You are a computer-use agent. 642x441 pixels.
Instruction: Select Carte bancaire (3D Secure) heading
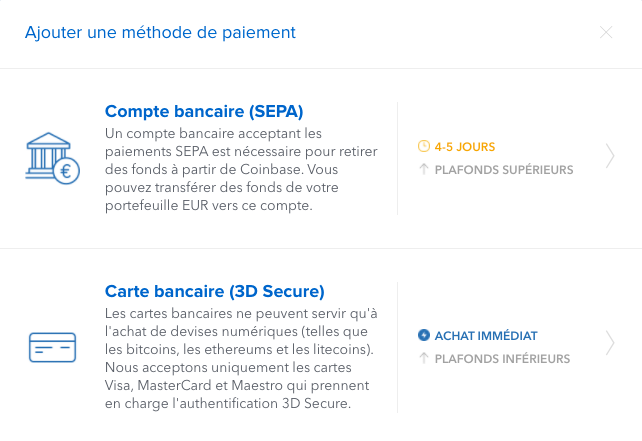(215, 292)
